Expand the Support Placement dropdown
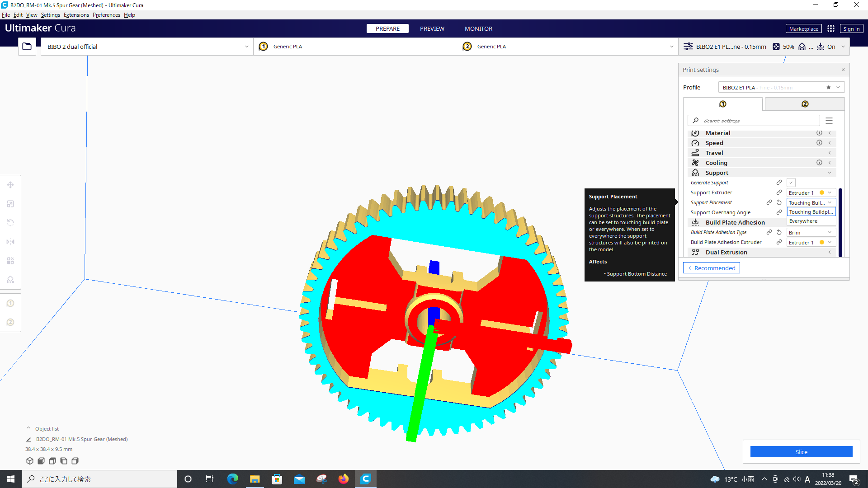868x488 pixels. [x=810, y=202]
